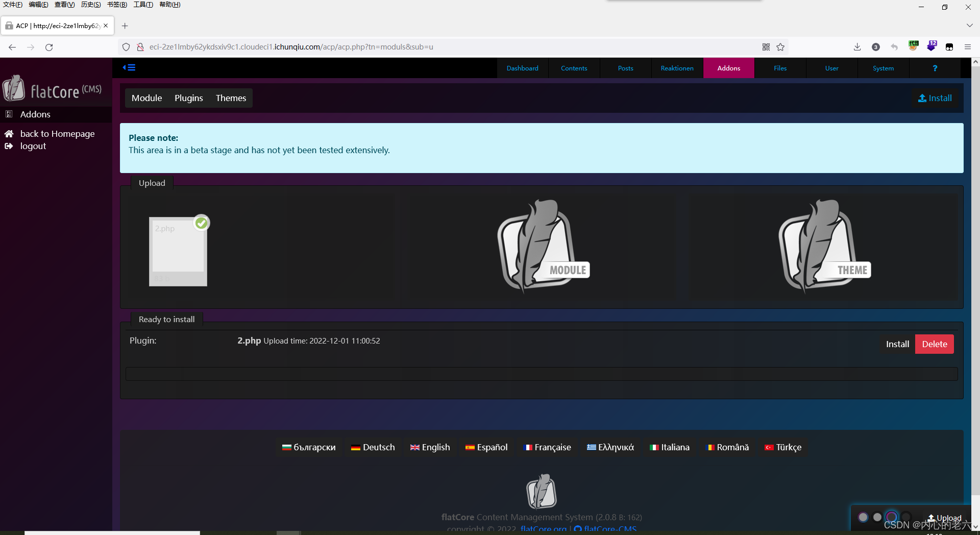Switch to the Plugins sub-tab
The width and height of the screenshot is (980, 535).
tap(189, 98)
